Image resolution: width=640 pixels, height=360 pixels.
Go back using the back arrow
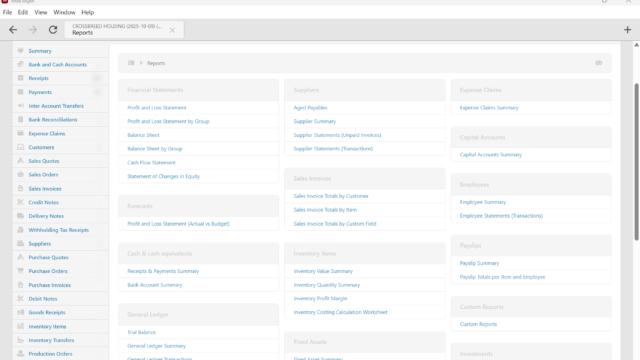pyautogui.click(x=13, y=30)
